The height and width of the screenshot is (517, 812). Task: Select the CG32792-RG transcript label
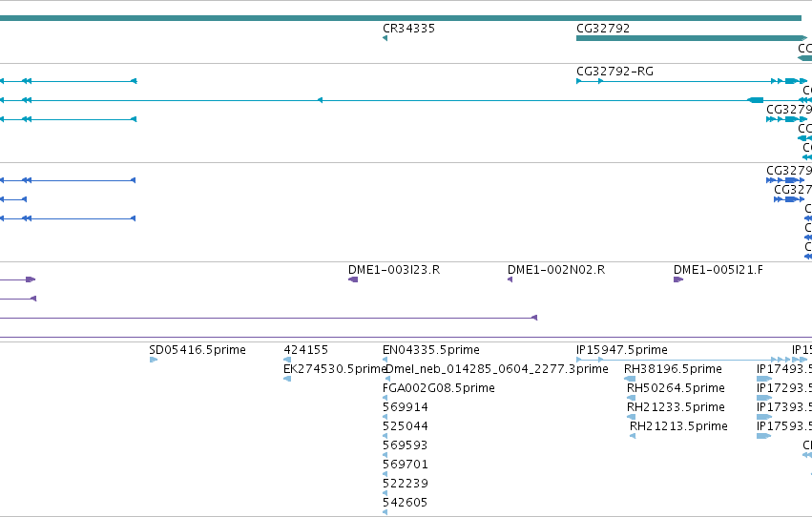pyautogui.click(x=614, y=72)
